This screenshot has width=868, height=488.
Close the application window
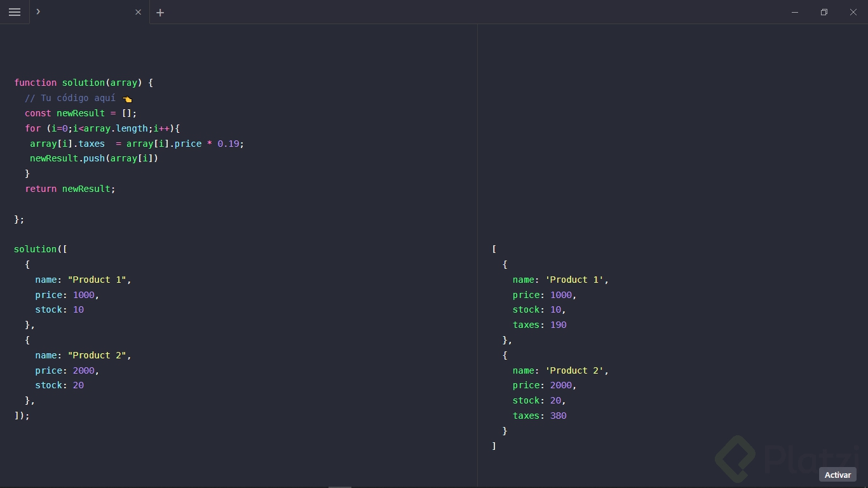(853, 12)
